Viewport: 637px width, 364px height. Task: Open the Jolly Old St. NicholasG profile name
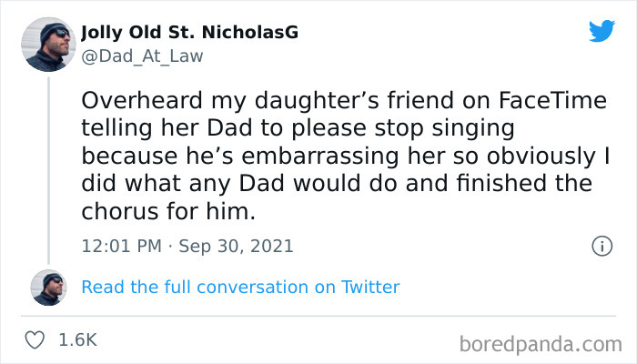189,35
